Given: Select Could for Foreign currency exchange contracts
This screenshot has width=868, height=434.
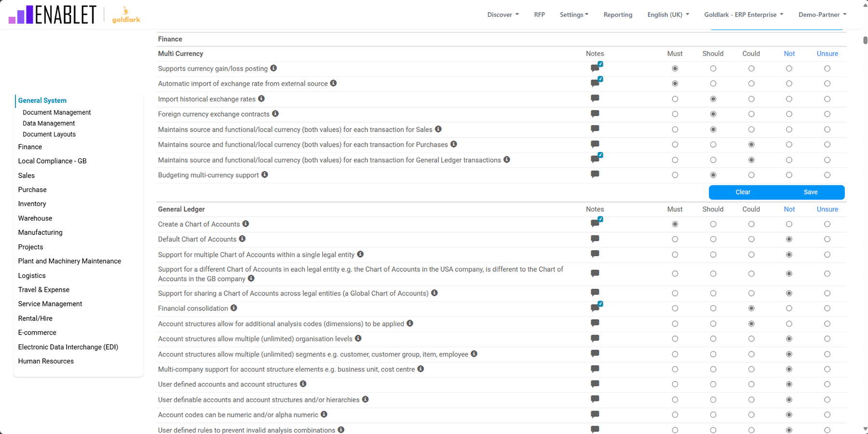Looking at the screenshot, I should point(751,114).
